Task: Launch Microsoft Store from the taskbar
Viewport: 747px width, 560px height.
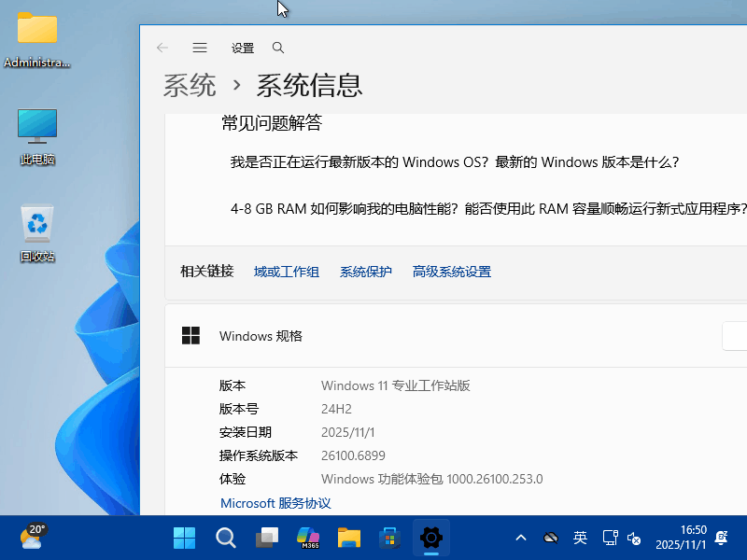Action: click(389, 538)
